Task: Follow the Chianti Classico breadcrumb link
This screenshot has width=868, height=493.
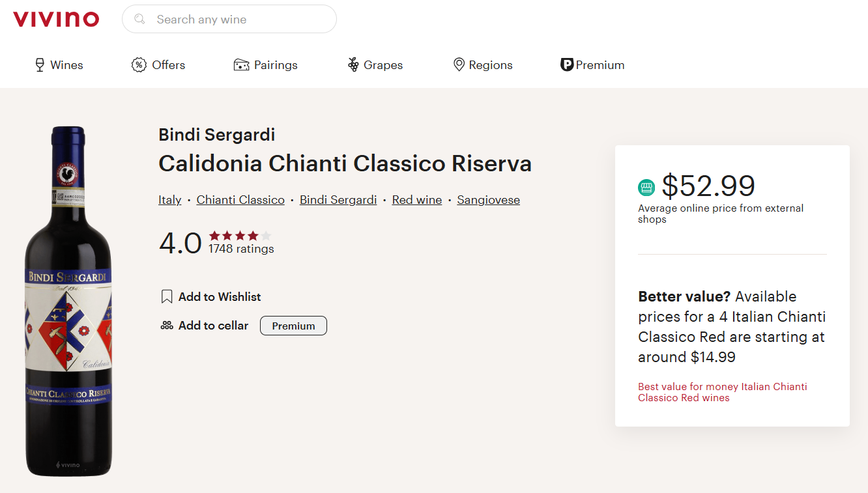Action: coord(240,200)
